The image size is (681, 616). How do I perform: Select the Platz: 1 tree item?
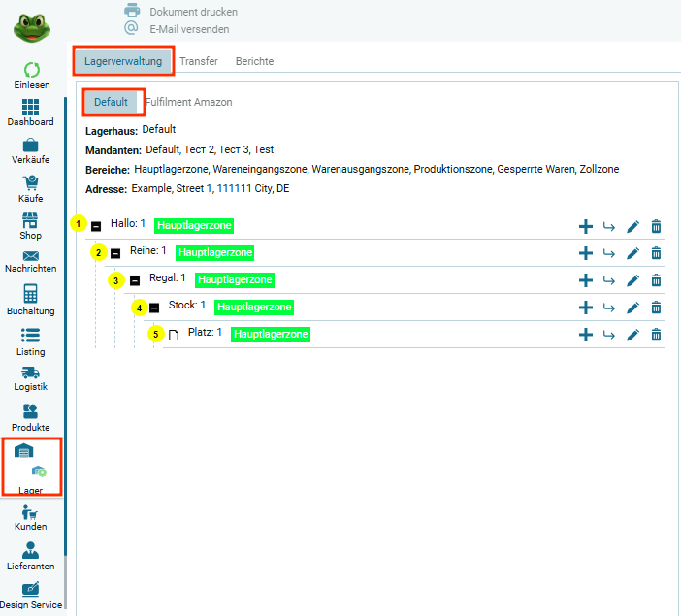[x=205, y=333]
